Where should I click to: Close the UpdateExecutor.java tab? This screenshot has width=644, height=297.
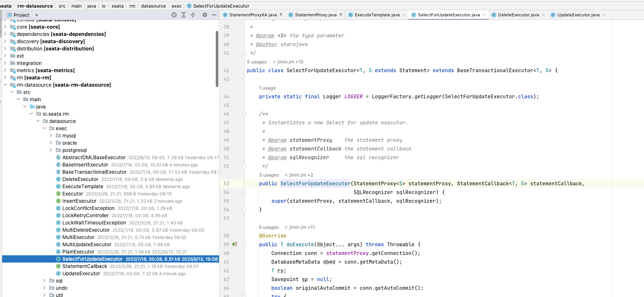(x=604, y=15)
